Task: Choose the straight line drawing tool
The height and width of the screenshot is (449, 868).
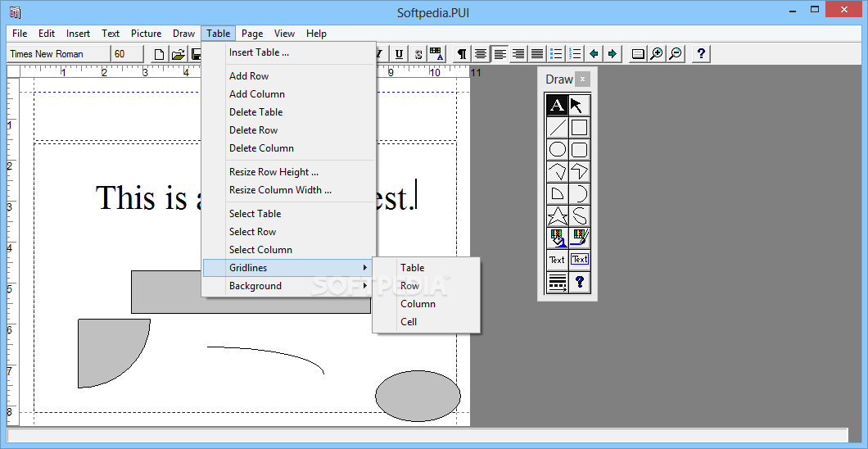Action: (x=557, y=127)
